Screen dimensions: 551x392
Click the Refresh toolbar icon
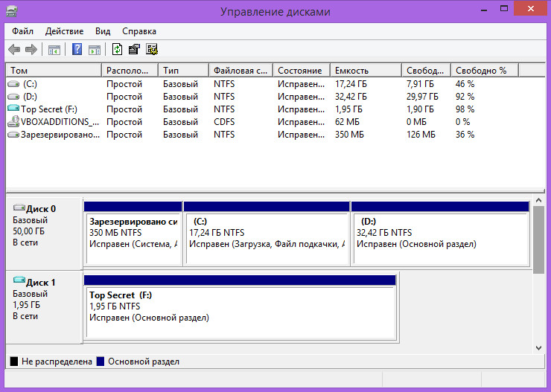pos(117,49)
